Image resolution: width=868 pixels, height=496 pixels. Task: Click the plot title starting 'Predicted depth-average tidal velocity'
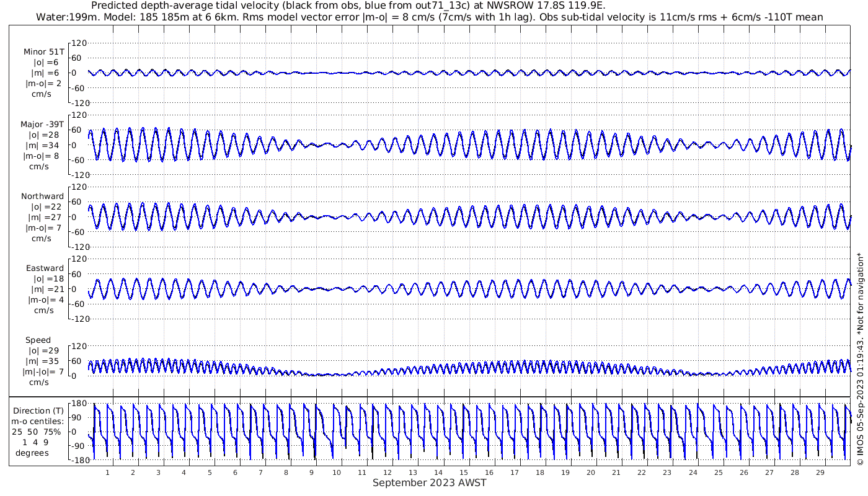348,6
